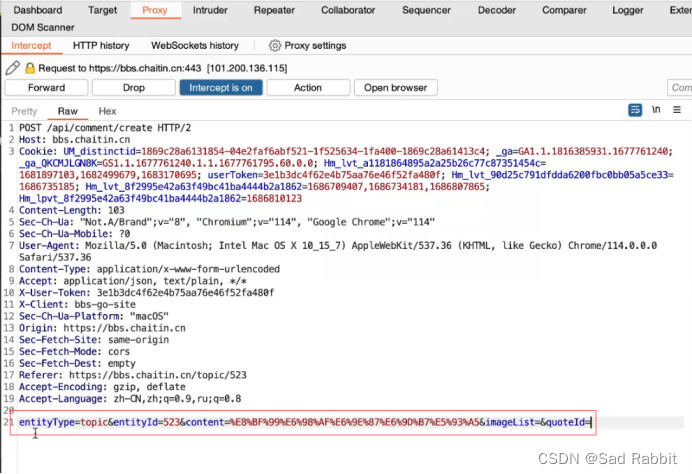Open the message editor hamburger menu

[677, 109]
